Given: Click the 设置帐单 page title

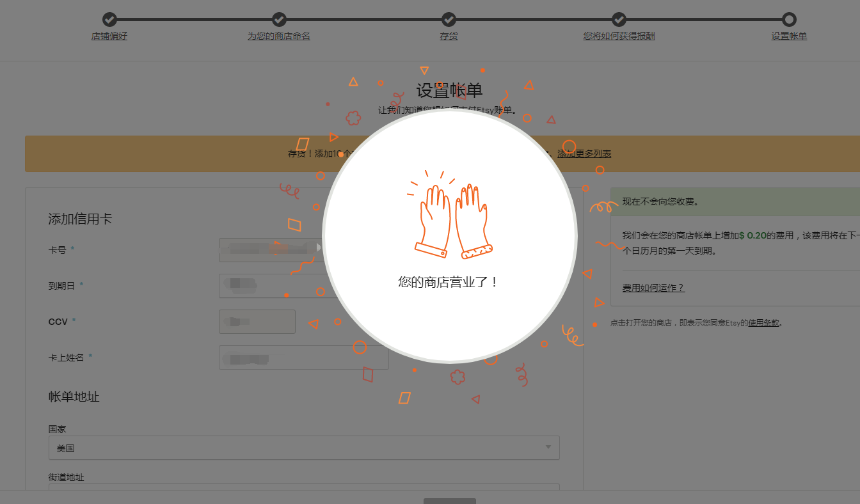Looking at the screenshot, I should click(450, 91).
